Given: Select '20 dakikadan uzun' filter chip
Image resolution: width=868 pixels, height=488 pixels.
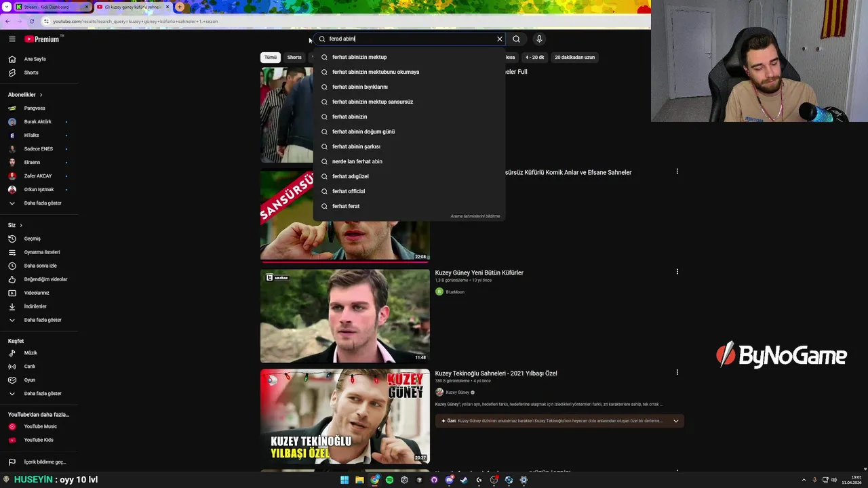Looking at the screenshot, I should coord(574,57).
